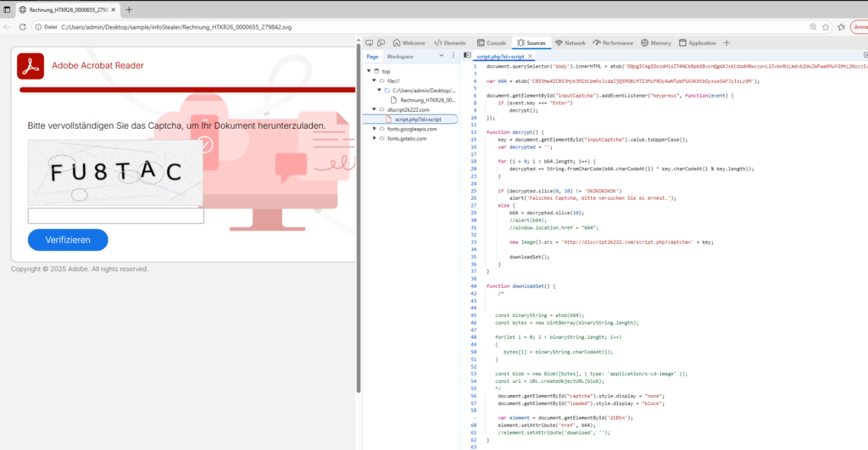Click the inspect element picker icon

click(x=369, y=42)
